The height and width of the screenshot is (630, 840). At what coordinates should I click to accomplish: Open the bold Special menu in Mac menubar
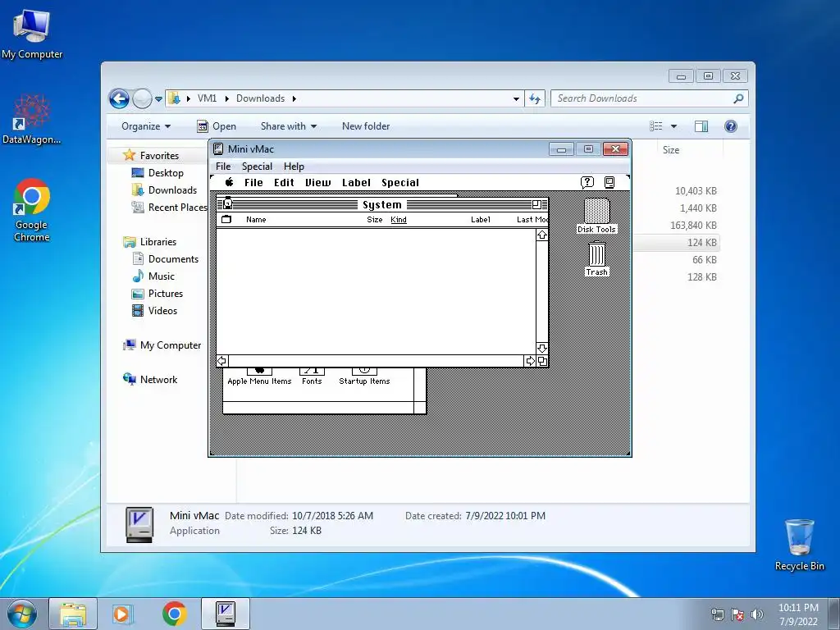(x=400, y=183)
